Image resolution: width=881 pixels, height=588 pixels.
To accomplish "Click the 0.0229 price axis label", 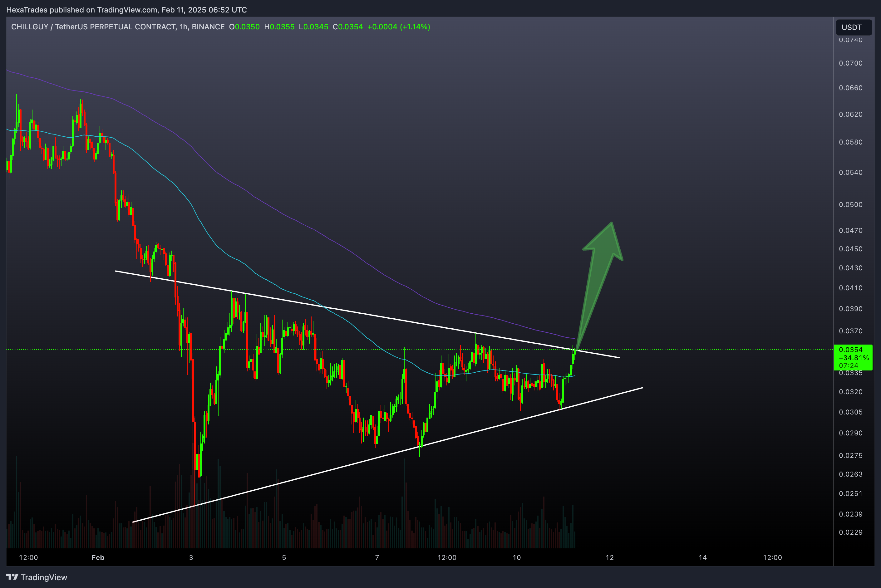I will 851,532.
